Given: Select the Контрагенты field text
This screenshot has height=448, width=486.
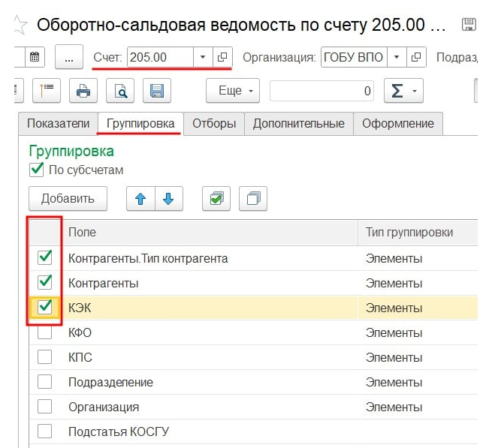Looking at the screenshot, I should click(x=103, y=284).
